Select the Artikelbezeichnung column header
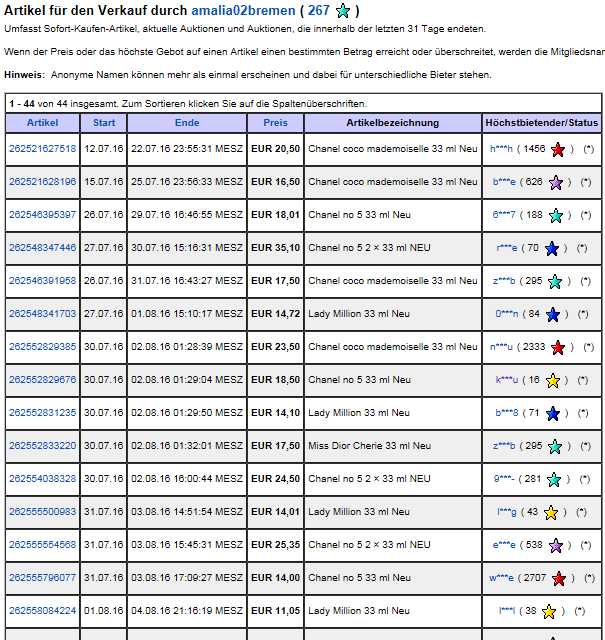This screenshot has height=640, width=605. point(393,123)
